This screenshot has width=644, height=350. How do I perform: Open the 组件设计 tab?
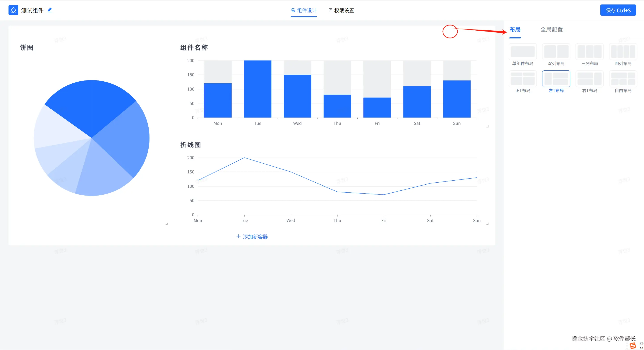coord(303,11)
